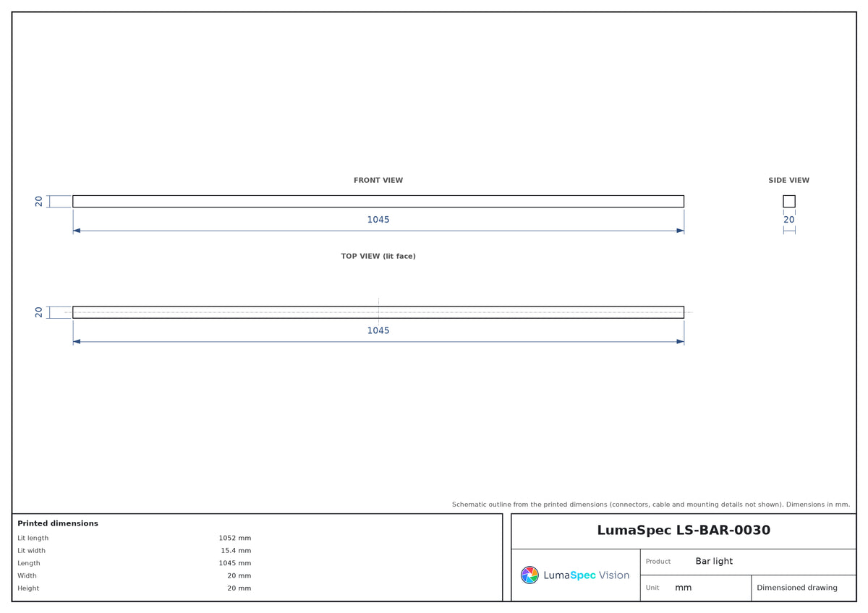Click the "Unit" field label
This screenshot has width=868, height=613.
[x=652, y=588]
